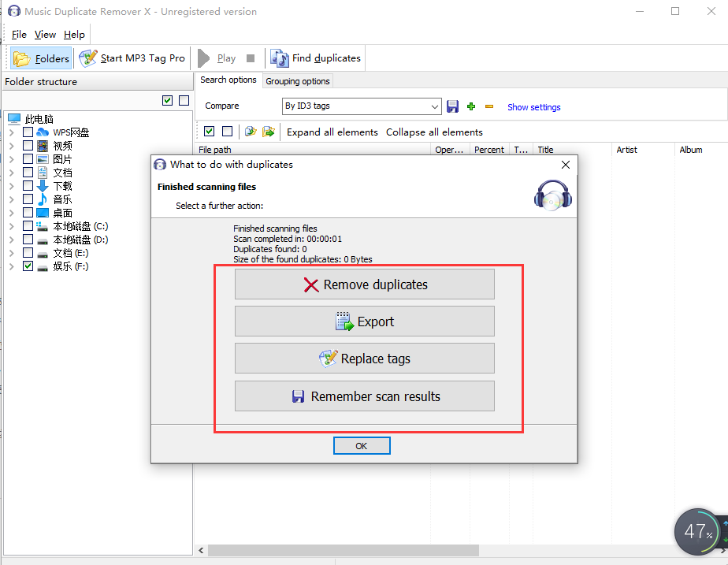The width and height of the screenshot is (728, 565).
Task: Click Remove duplicates button in dialog
Action: (364, 284)
